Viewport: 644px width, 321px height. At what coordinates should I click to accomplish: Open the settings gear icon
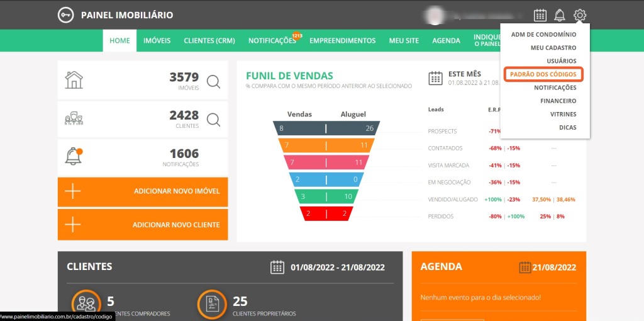[580, 15]
